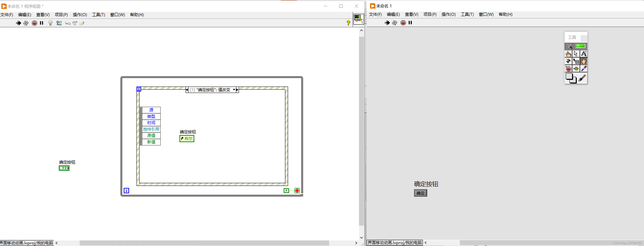Screen dimensions: 644x246
Task: Toggle highlight execution lightbulb
Action: [50, 23]
